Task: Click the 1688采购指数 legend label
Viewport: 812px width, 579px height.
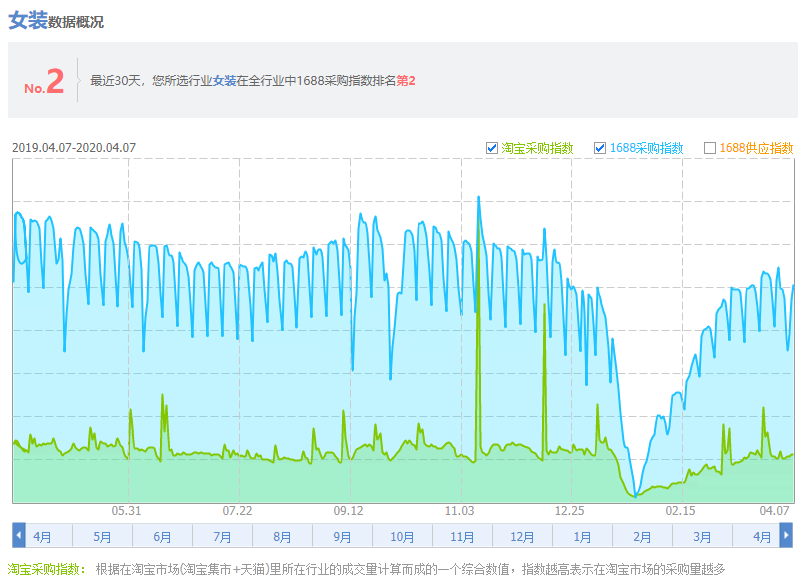Action: (646, 148)
